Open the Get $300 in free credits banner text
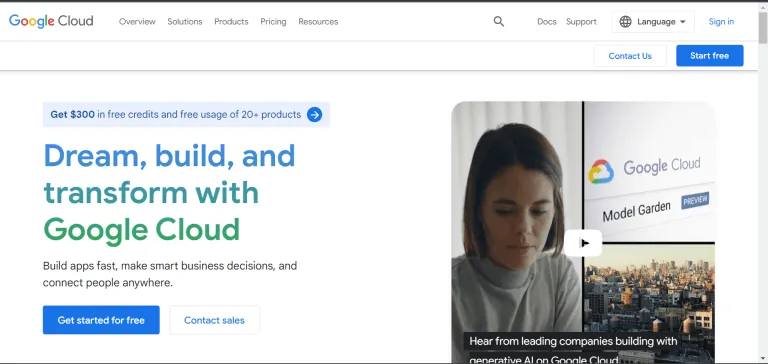 (x=175, y=115)
